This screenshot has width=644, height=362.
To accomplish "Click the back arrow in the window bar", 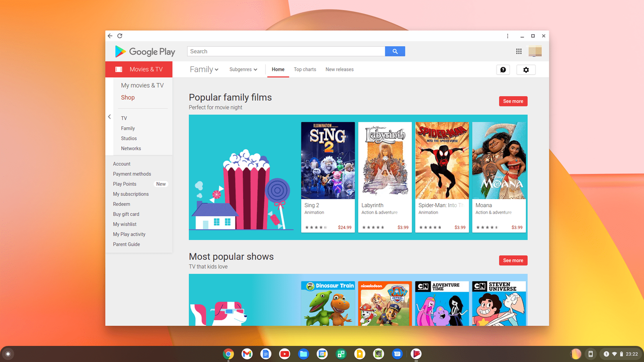I will tap(110, 36).
